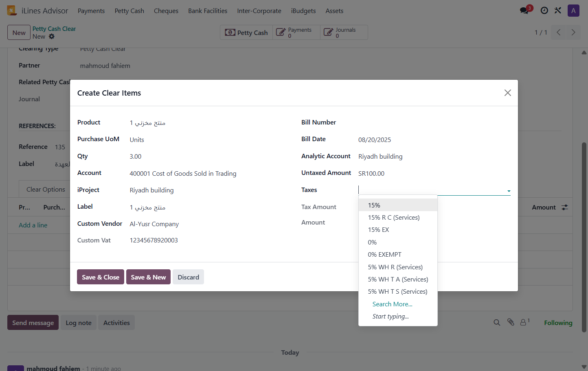Click Save & Close button
This screenshot has width=588, height=371.
(x=101, y=277)
